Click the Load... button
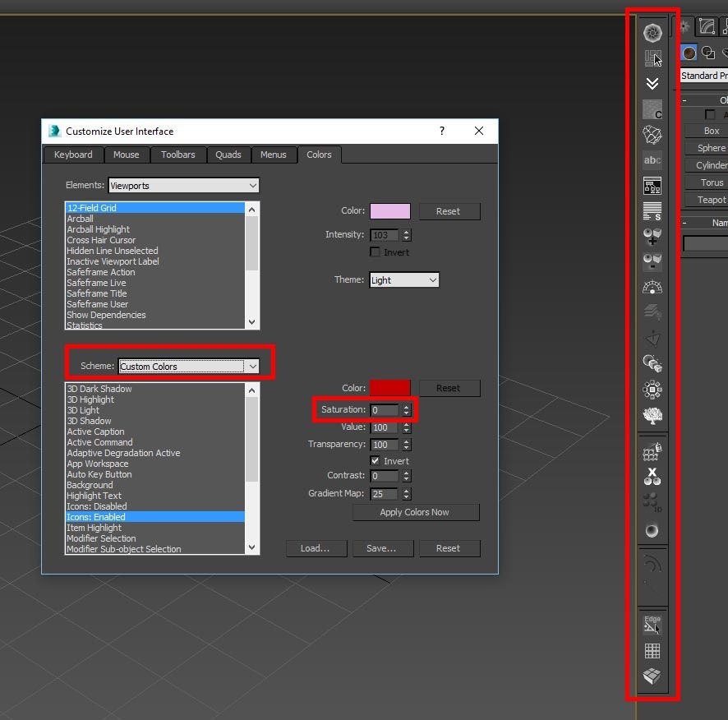 [x=316, y=548]
